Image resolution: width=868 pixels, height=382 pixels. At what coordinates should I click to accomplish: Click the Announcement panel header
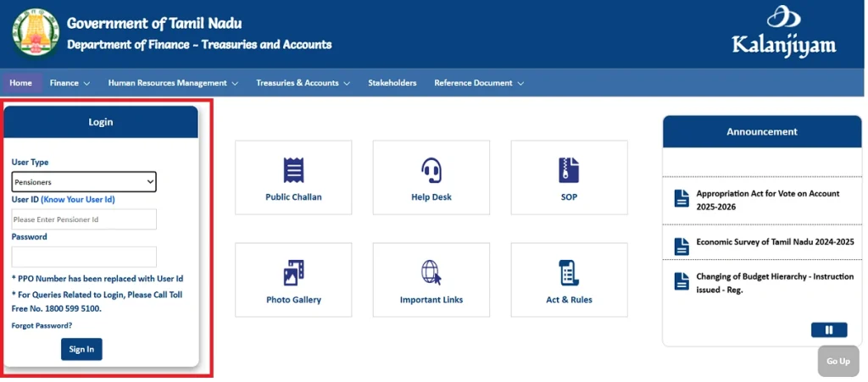click(x=762, y=131)
